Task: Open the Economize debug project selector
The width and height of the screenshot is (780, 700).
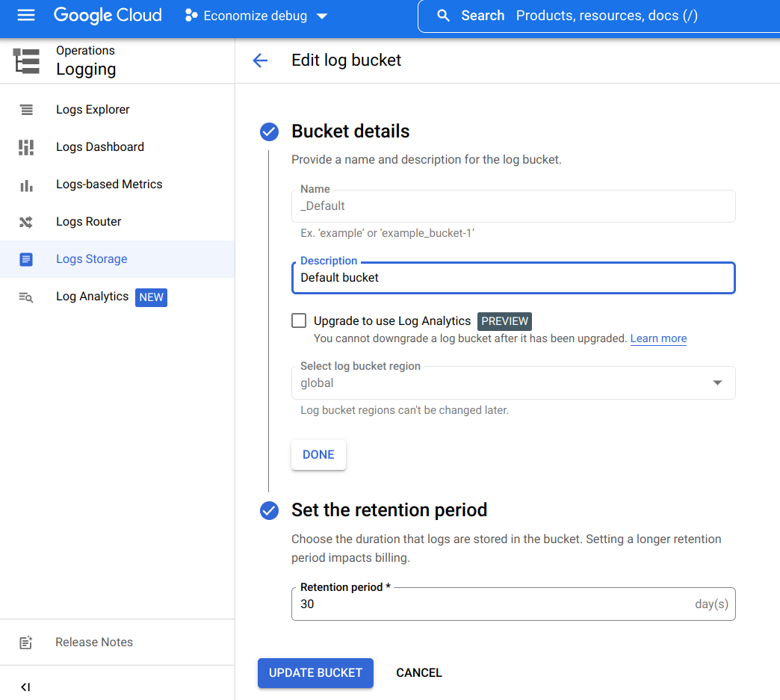Action: point(256,16)
